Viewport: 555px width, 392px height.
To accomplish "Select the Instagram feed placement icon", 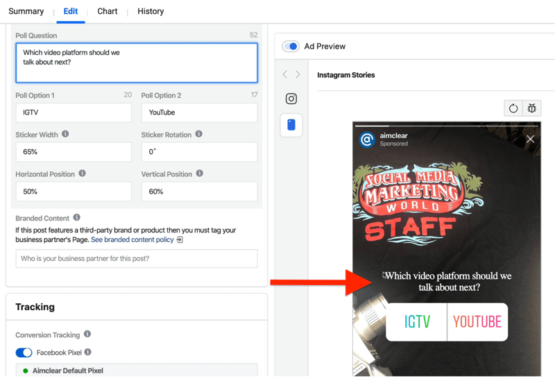I will click(x=291, y=99).
